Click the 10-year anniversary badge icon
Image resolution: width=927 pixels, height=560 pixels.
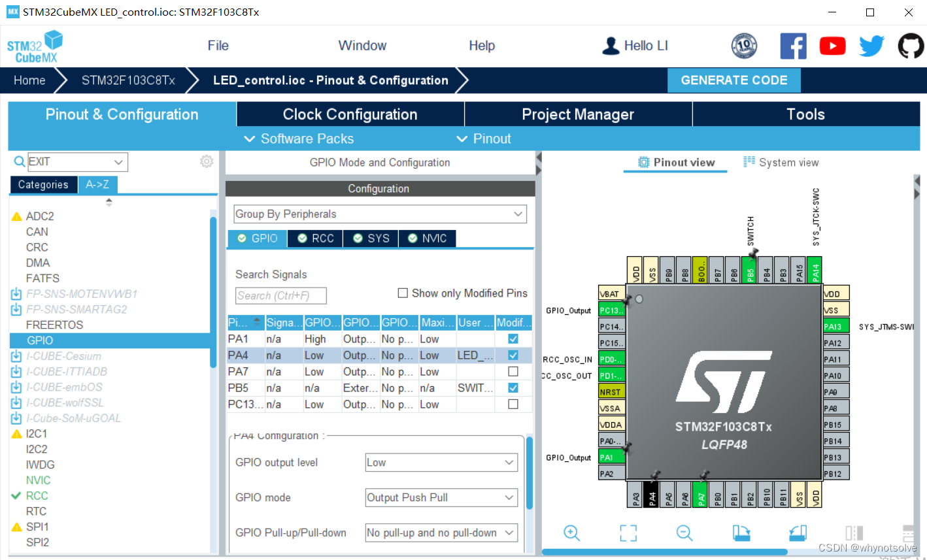[744, 46]
